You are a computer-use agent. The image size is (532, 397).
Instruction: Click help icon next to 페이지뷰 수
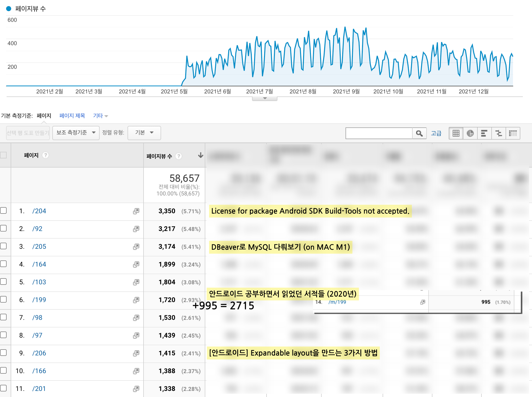(179, 156)
